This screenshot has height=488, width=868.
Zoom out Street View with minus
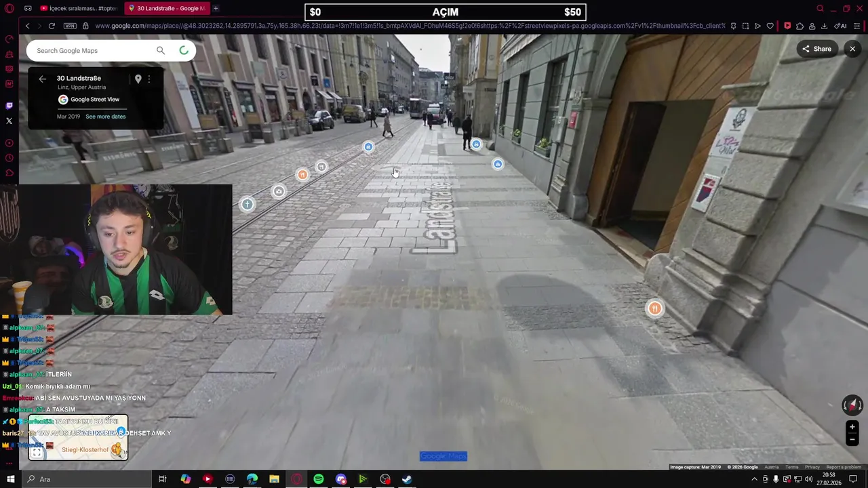852,439
